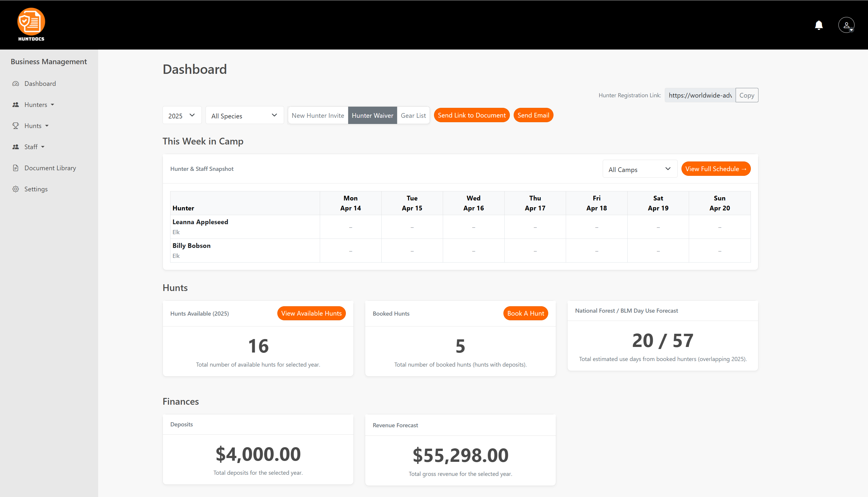The height and width of the screenshot is (497, 868).
Task: Open the All Camps dropdown
Action: [640, 168]
